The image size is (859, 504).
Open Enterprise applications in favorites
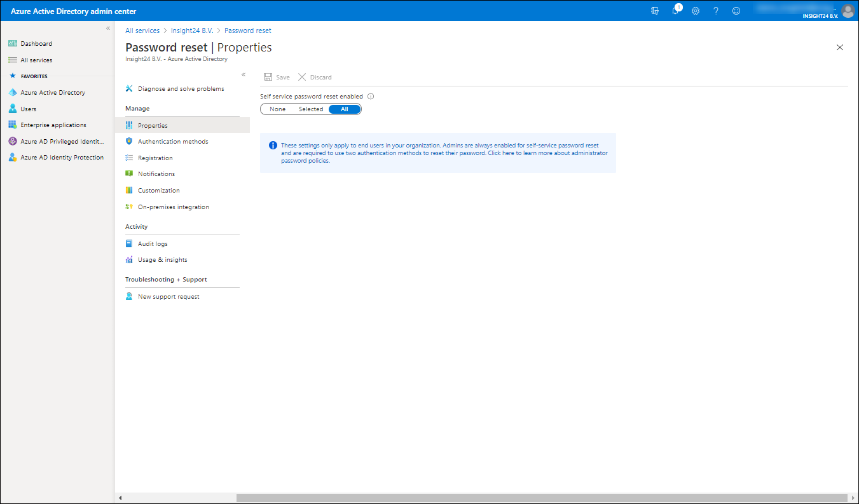(x=53, y=125)
